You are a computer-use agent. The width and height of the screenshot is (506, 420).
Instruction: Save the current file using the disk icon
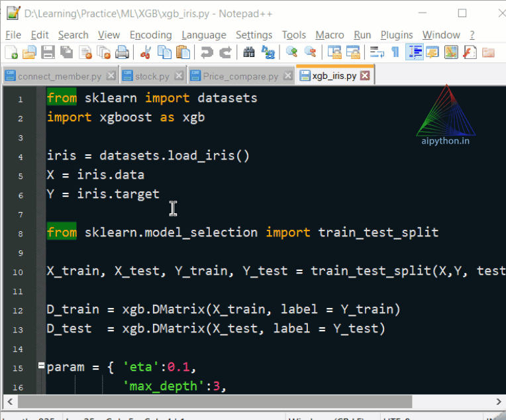click(48, 52)
